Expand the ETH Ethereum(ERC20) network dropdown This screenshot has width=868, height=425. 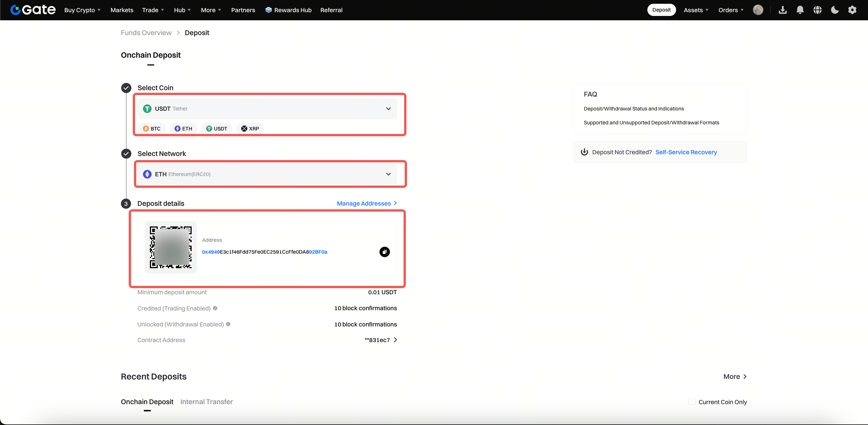pos(267,174)
